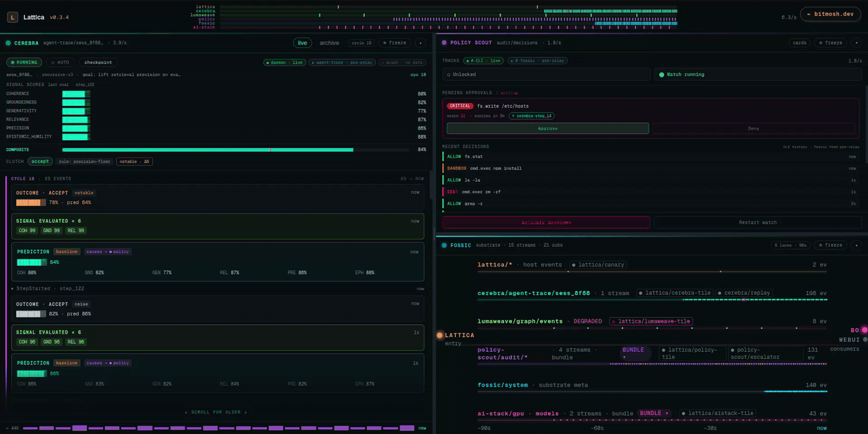Click the Restart watch button
This screenshot has height=434, width=868.
tap(758, 222)
